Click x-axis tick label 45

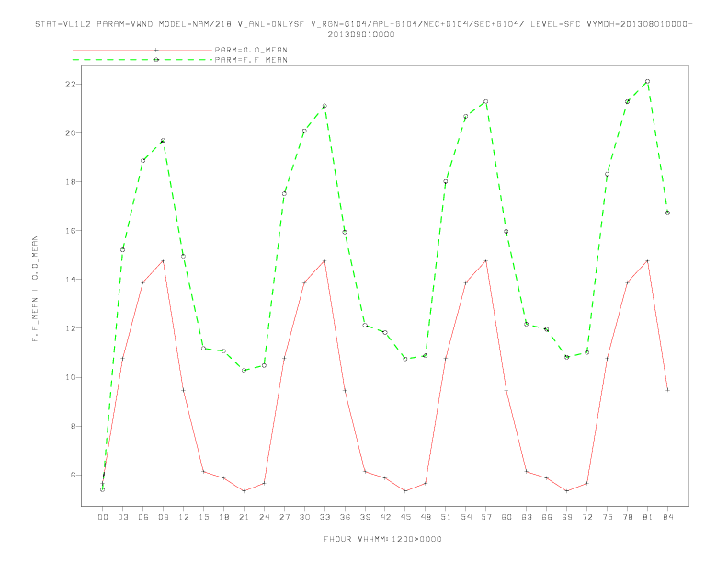pyautogui.click(x=405, y=517)
